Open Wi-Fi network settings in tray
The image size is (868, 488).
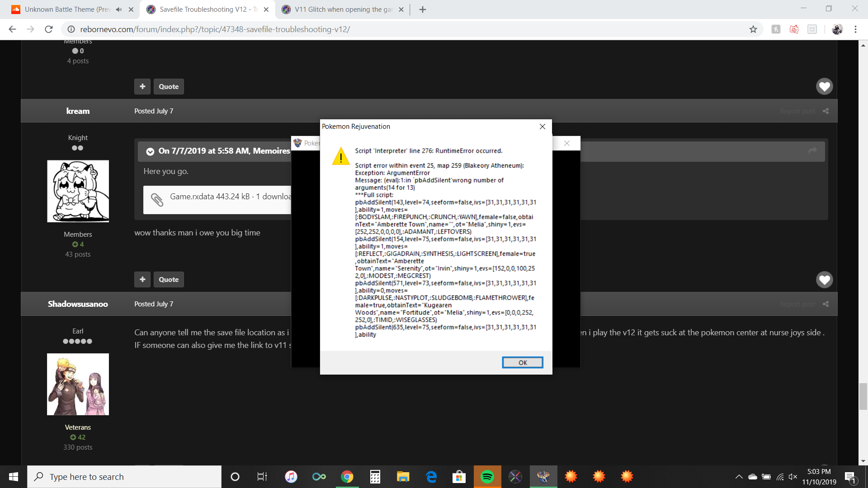[x=780, y=477]
